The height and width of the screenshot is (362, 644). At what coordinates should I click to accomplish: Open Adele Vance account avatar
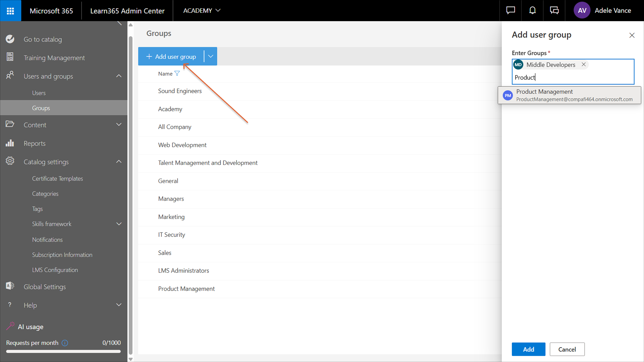tap(582, 11)
